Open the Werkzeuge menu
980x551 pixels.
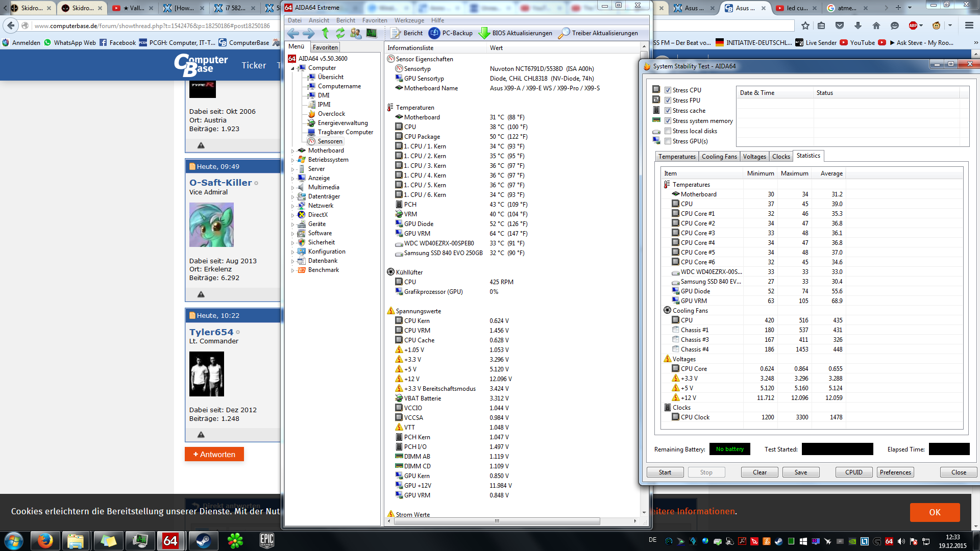409,20
